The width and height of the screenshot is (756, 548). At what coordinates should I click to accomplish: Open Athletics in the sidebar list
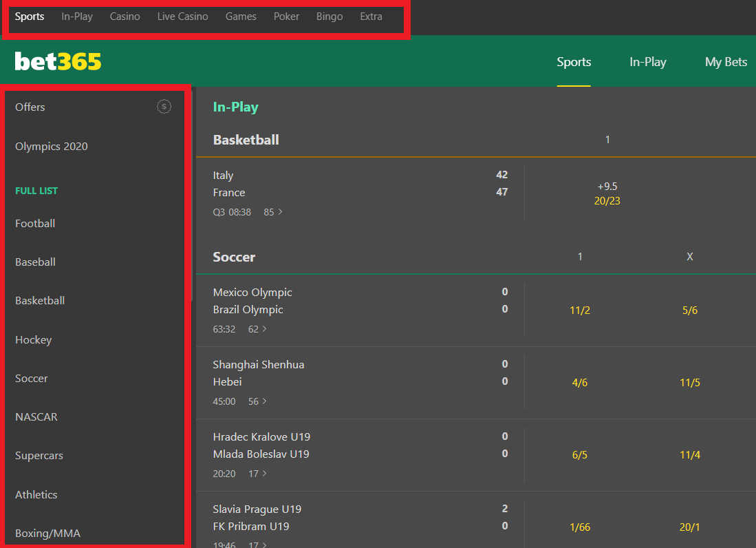(36, 494)
